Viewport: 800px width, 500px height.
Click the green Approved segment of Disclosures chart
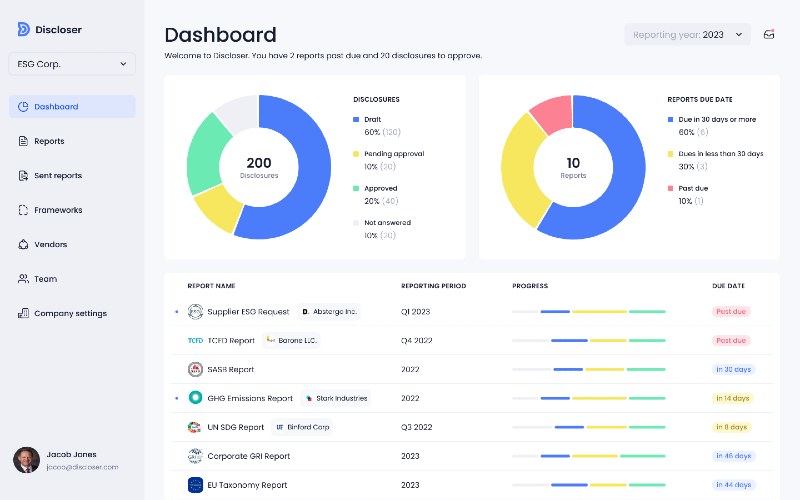205,156
